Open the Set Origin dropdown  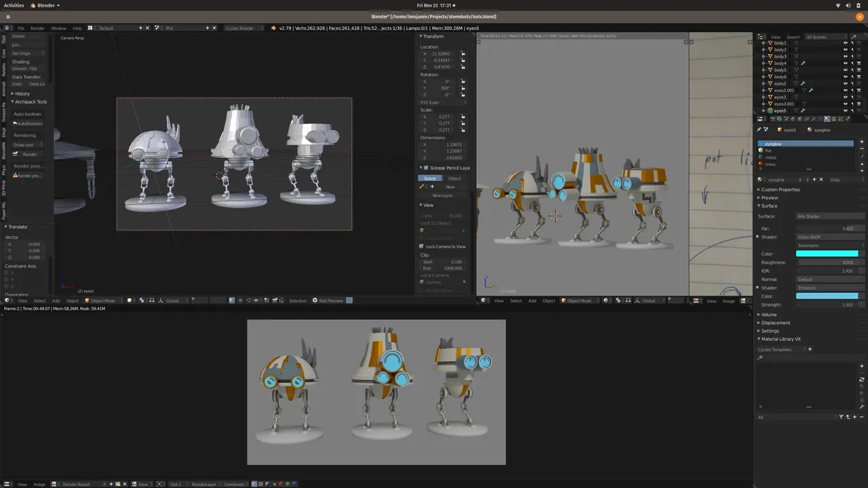tap(28, 53)
